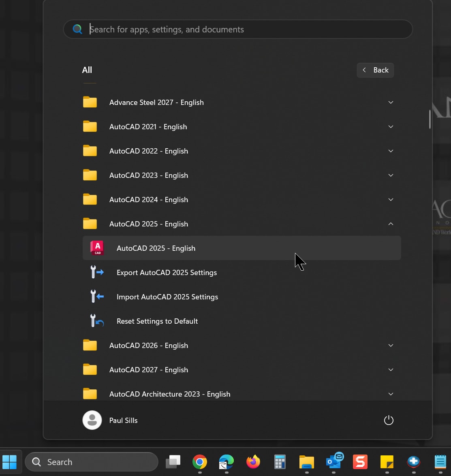Expand AutoCAD 2022 - English chevron
Viewport: 451px width, 476px height.
[x=391, y=151]
